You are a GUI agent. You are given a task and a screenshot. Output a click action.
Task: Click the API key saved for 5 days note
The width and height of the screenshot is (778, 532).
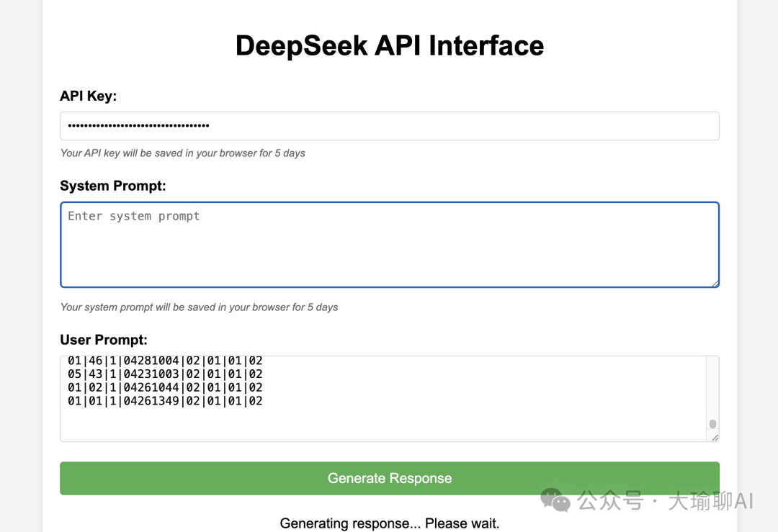point(182,153)
